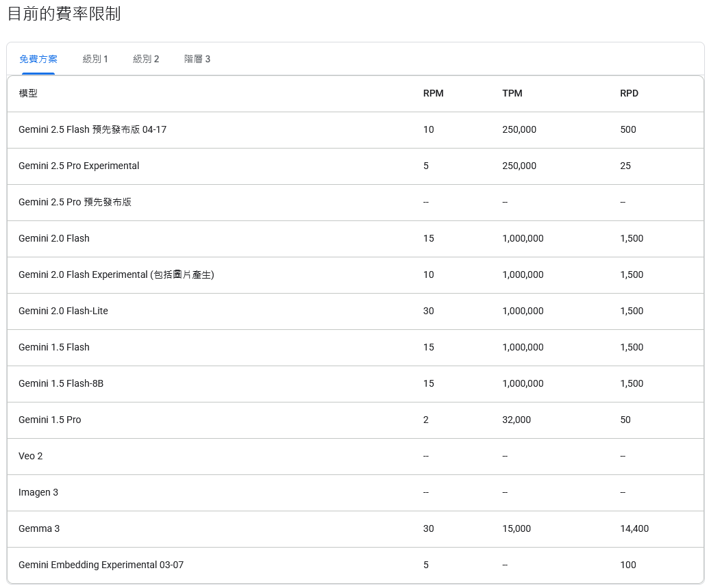Select the Gemini 1.5 Pro model name
The width and height of the screenshot is (709, 588).
pyautogui.click(x=50, y=420)
